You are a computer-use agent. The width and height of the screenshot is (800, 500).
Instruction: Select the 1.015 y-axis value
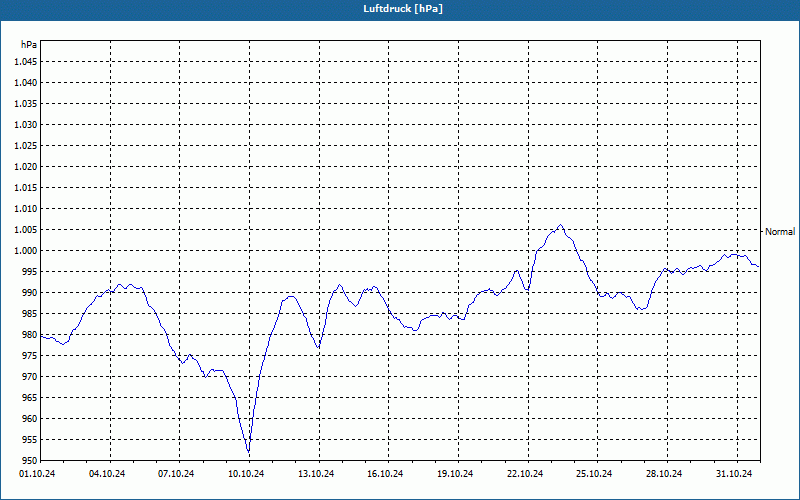pyautogui.click(x=26, y=188)
